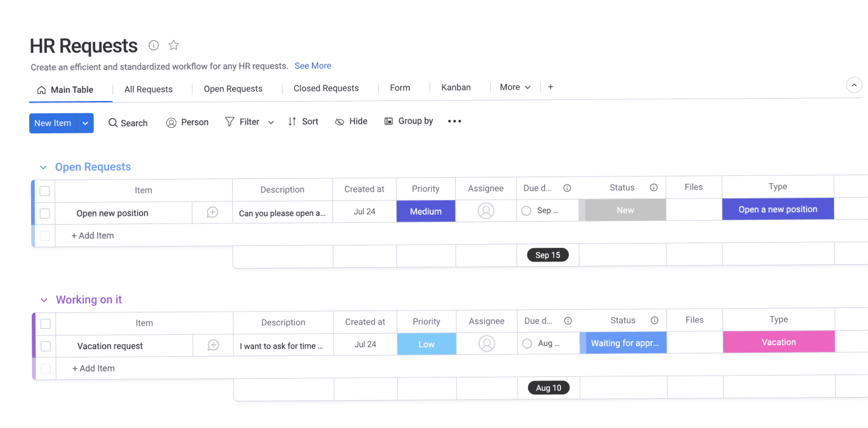The height and width of the screenshot is (428, 868).
Task: Click Aug 10 due date summary pill
Action: 548,388
